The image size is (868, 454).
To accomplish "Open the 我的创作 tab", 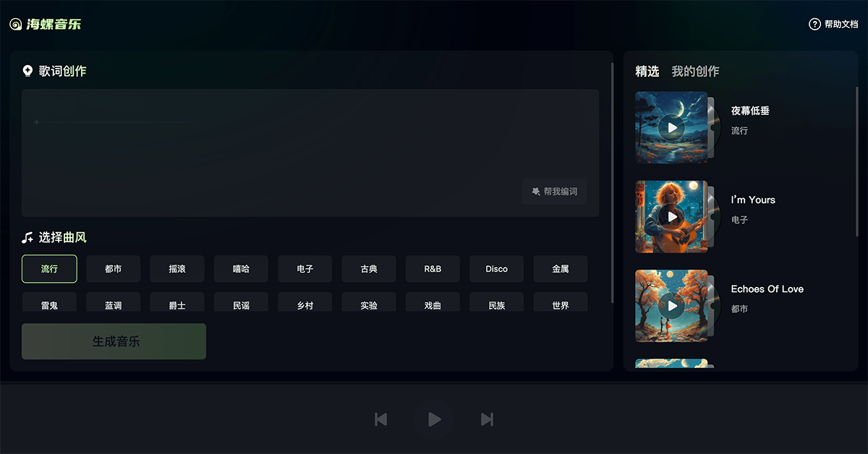I will tap(694, 71).
